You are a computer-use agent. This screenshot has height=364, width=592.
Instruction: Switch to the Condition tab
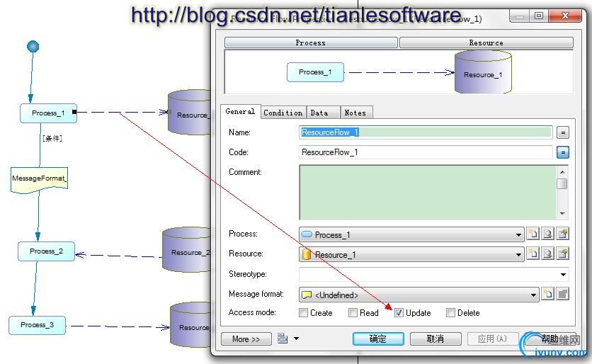click(283, 113)
